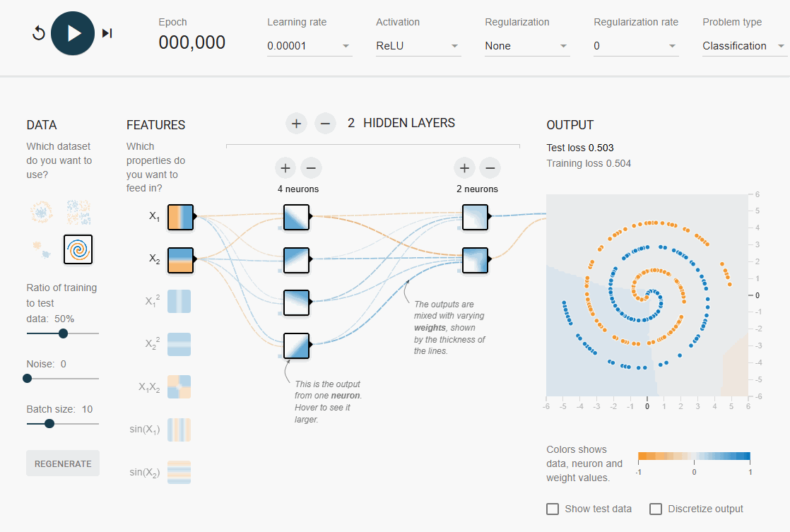The width and height of the screenshot is (790, 532).
Task: Enable the sin(X1) input feature
Action: click(x=179, y=430)
